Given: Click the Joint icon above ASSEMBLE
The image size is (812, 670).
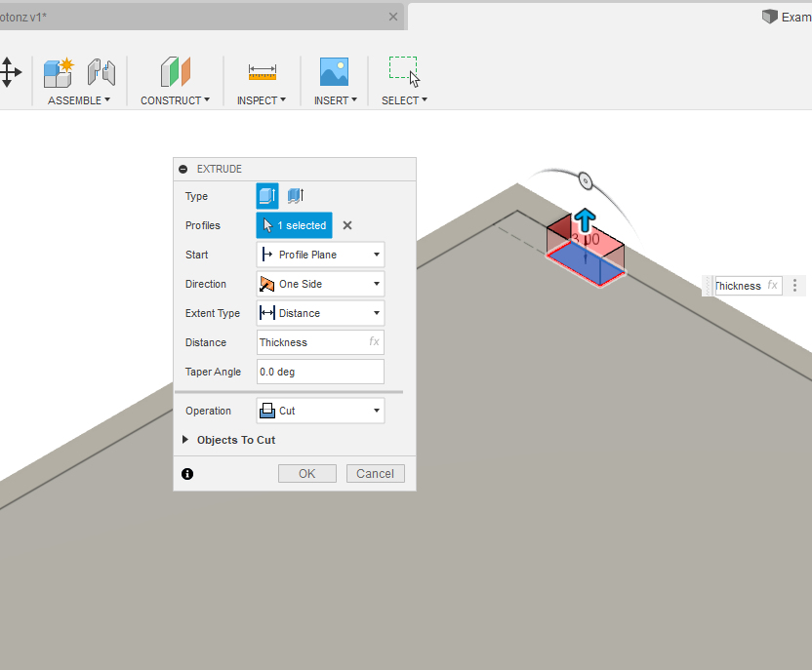Looking at the screenshot, I should tap(101, 72).
